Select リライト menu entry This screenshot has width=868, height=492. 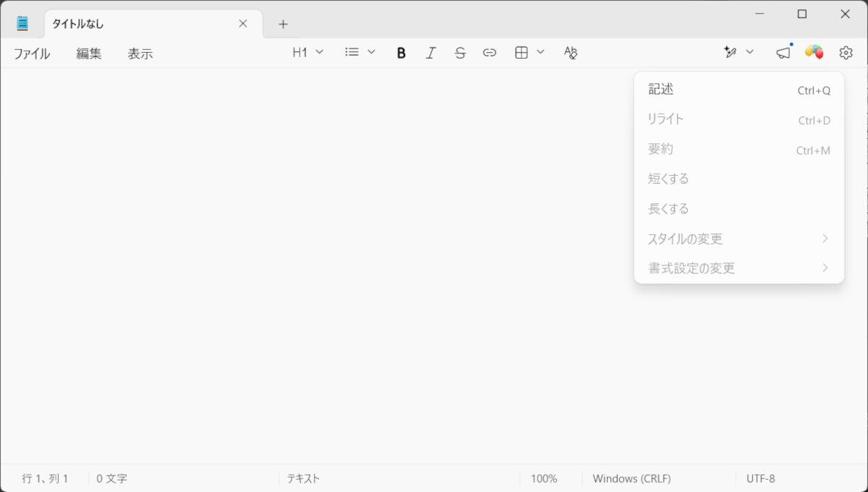739,119
